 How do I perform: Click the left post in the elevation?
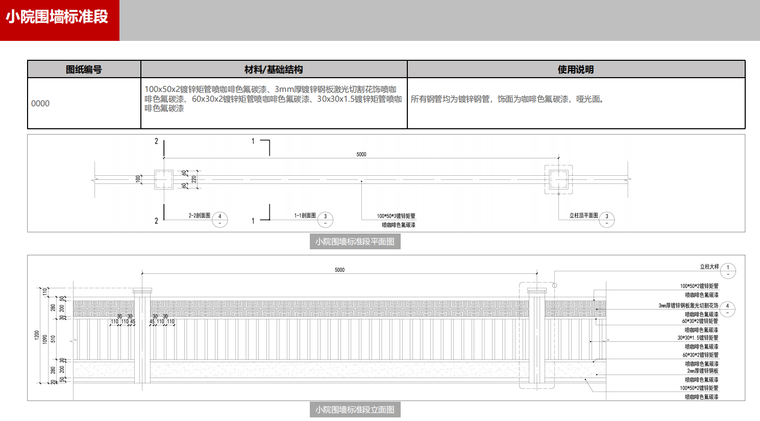pos(142,335)
